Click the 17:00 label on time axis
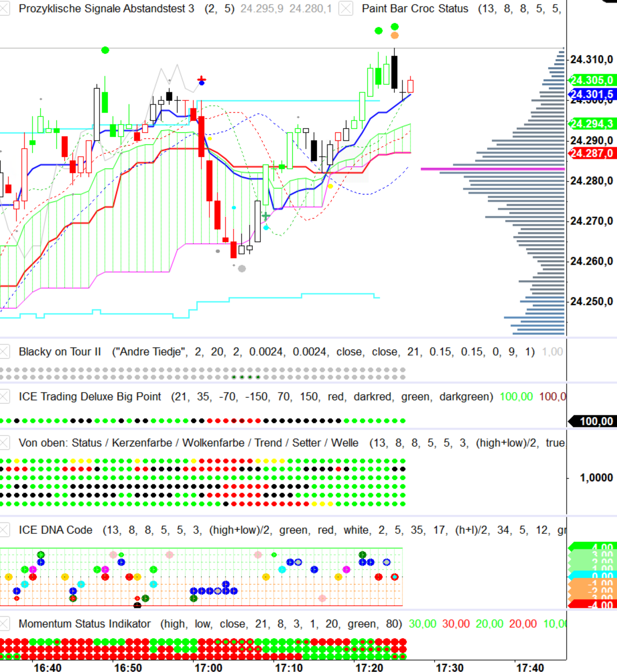The height and width of the screenshot is (672, 617). click(208, 668)
